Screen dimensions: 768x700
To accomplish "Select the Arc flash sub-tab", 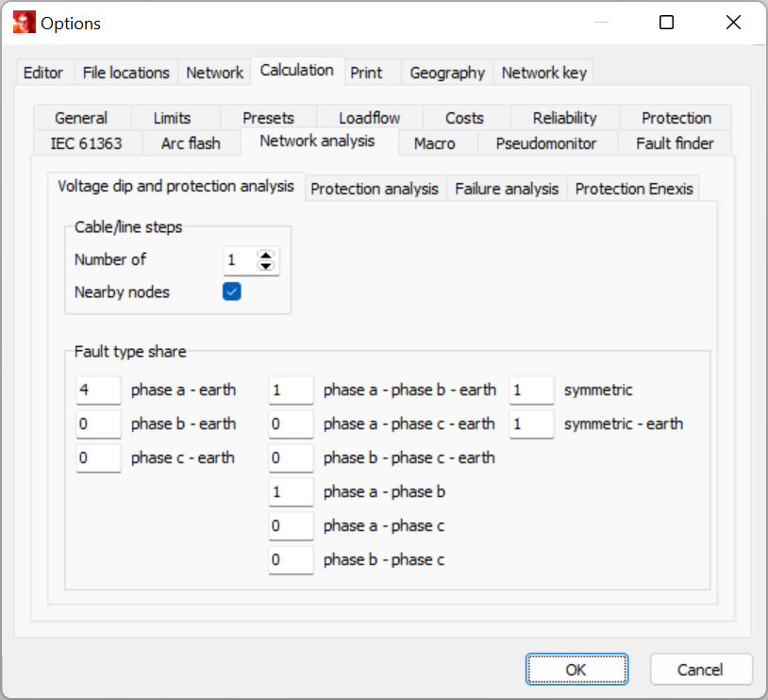I will click(x=191, y=143).
